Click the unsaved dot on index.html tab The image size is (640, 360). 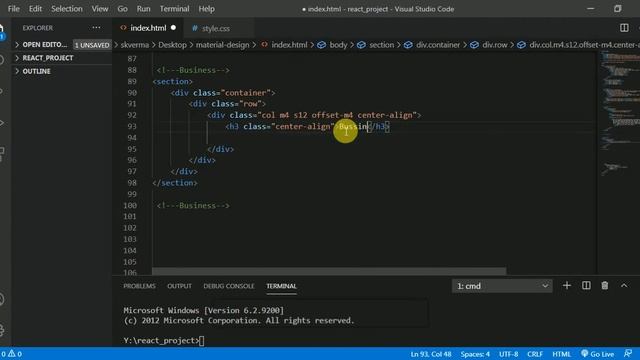tap(173, 28)
